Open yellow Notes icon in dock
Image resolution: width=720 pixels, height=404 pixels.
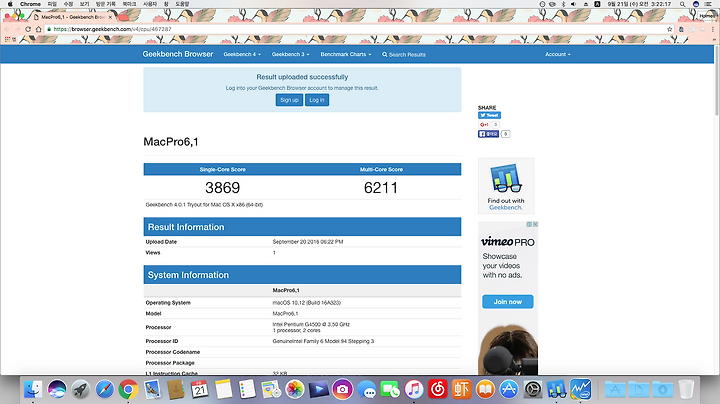(224, 390)
